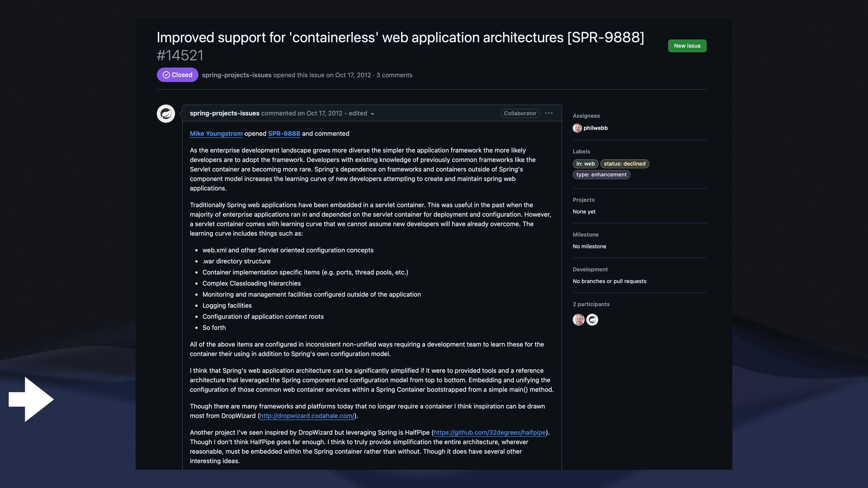Click spring-projects-issues avatar beside comment
The width and height of the screenshot is (868, 488).
[165, 113]
